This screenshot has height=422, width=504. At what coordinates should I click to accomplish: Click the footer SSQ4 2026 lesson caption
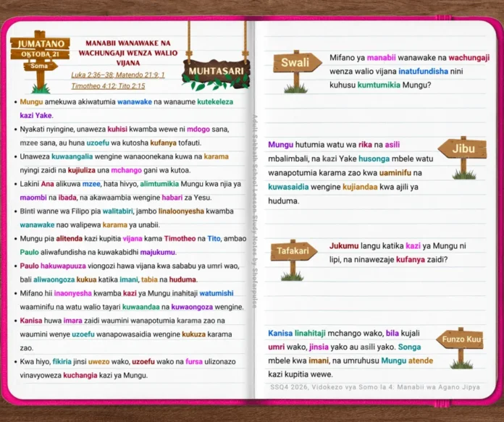tap(375, 387)
